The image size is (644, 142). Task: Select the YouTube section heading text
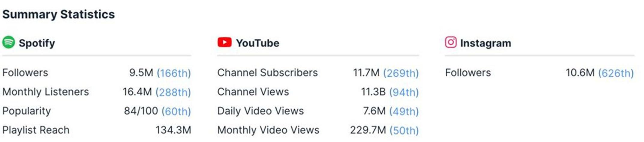[x=257, y=43]
